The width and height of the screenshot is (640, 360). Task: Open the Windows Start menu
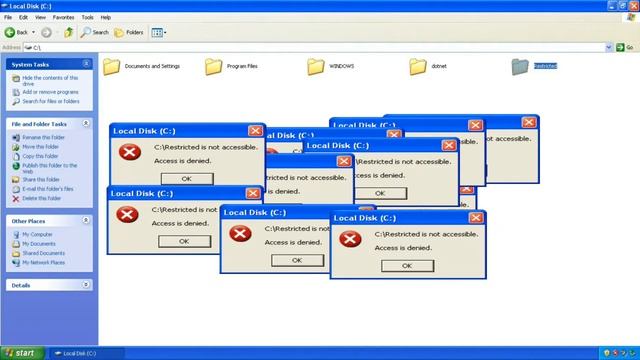pos(21,353)
